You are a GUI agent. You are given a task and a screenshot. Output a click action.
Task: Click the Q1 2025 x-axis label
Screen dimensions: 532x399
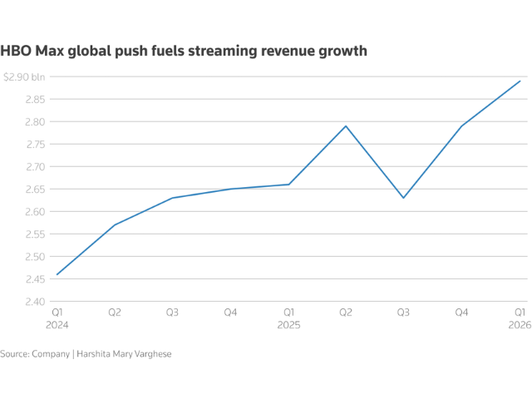[288, 318]
